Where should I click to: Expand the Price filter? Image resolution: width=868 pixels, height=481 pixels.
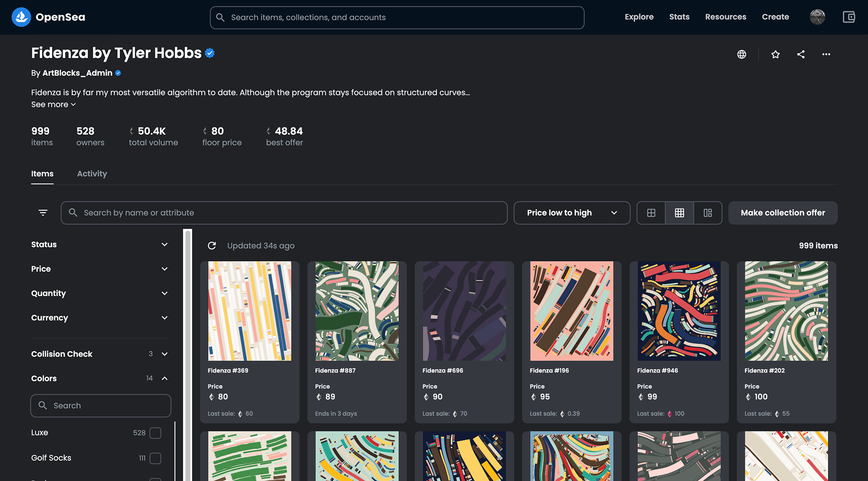coord(100,269)
